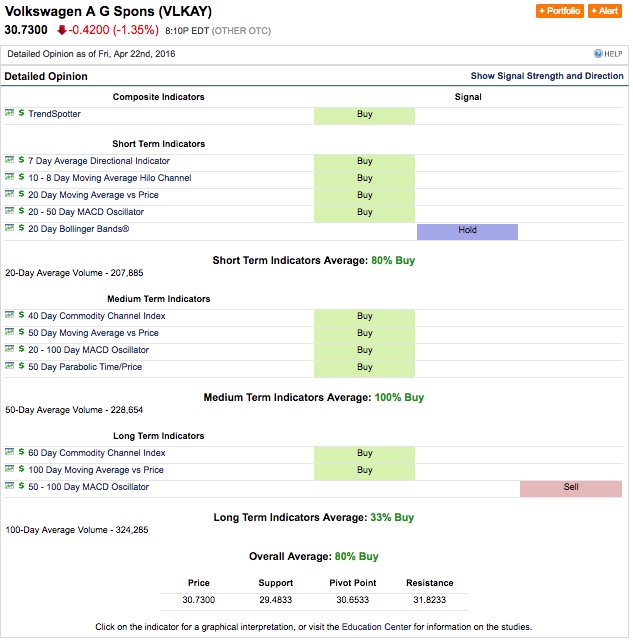
Task: Click dollar icon for 60 Day Commodity Channel Index
Action: pyautogui.click(x=21, y=452)
